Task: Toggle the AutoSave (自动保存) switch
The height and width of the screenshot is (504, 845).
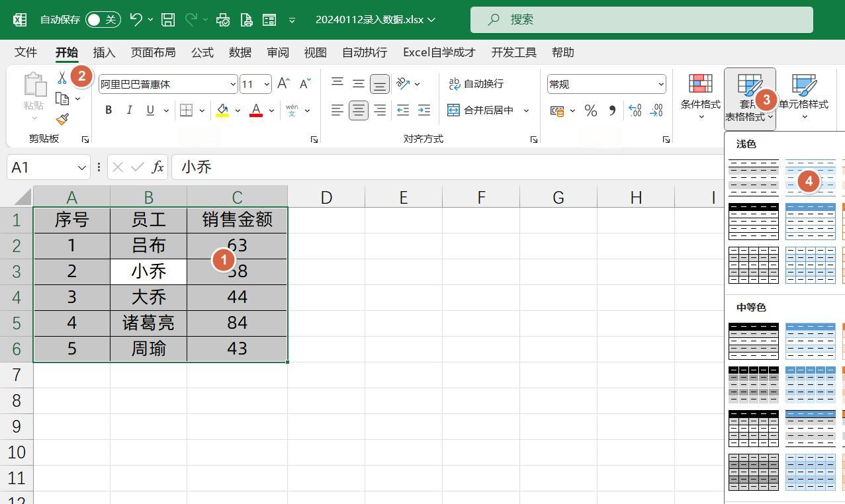Action: click(103, 20)
